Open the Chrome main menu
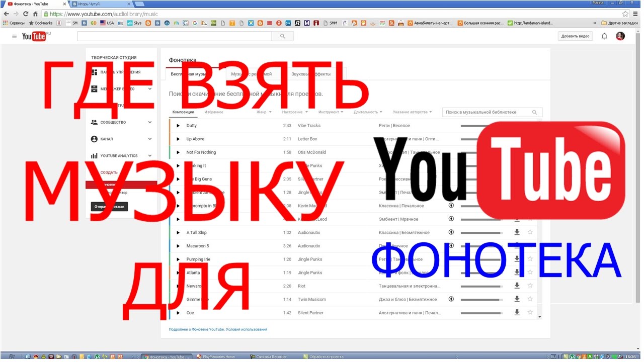644x362 pixels. coord(636,14)
